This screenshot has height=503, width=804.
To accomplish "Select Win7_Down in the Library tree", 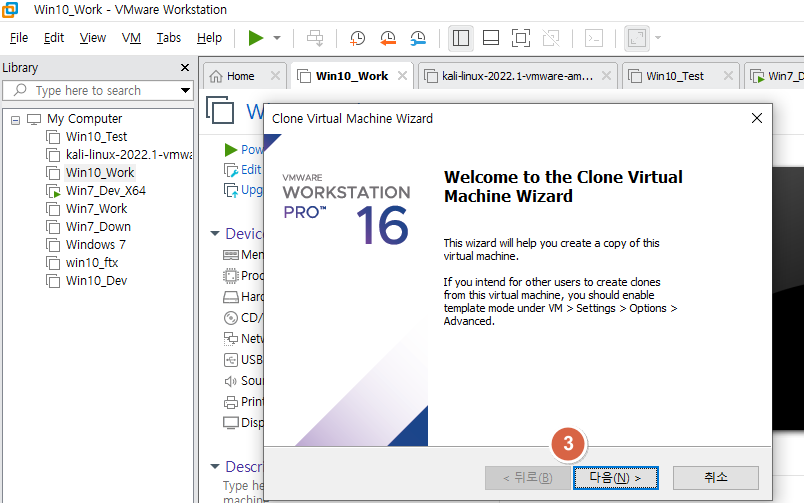I will [98, 227].
